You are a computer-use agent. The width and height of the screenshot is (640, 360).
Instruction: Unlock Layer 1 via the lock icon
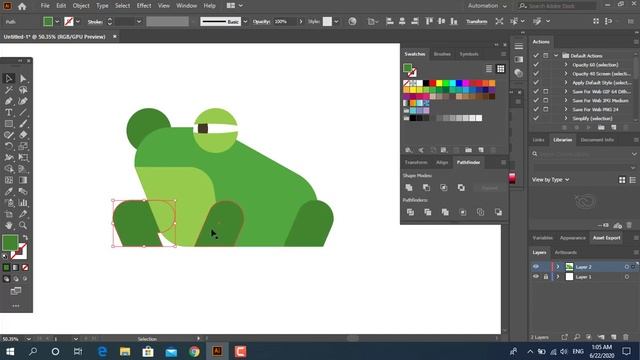coord(546,277)
